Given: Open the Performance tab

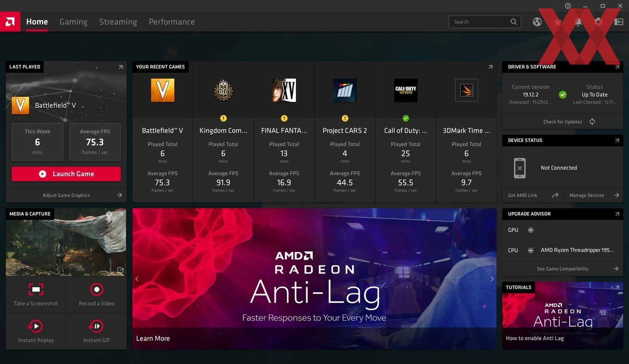Looking at the screenshot, I should [x=172, y=22].
